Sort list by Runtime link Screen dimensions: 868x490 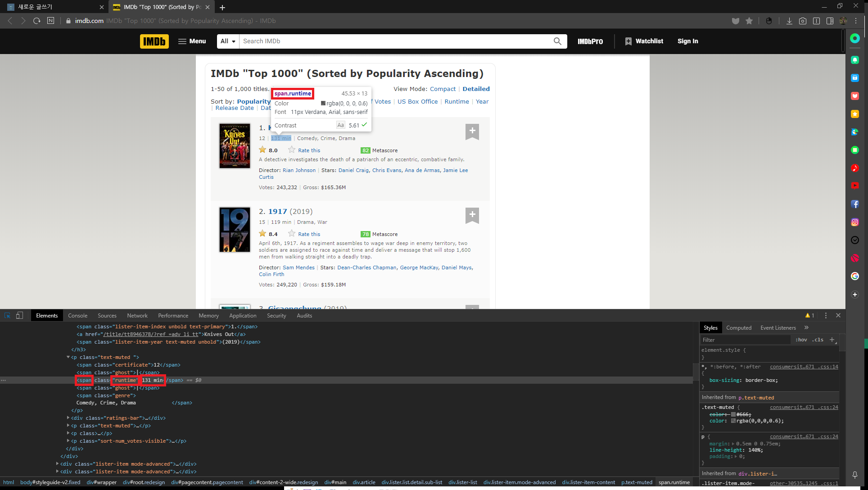click(457, 102)
